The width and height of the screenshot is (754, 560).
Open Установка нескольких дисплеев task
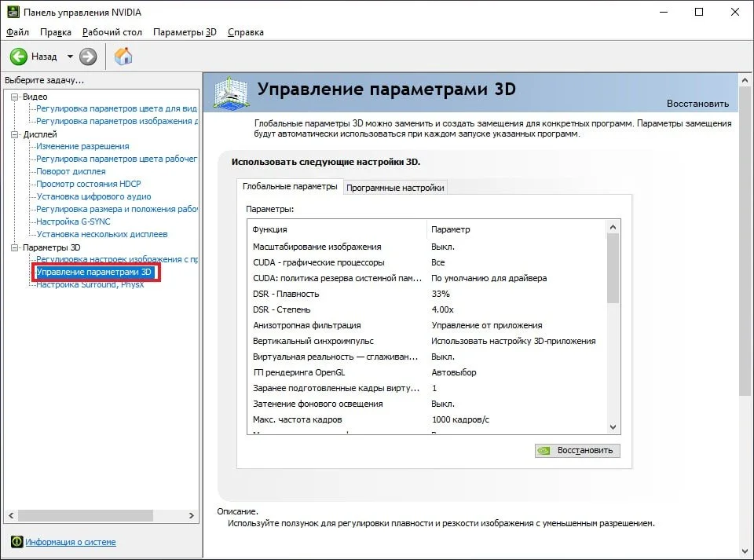pos(102,235)
